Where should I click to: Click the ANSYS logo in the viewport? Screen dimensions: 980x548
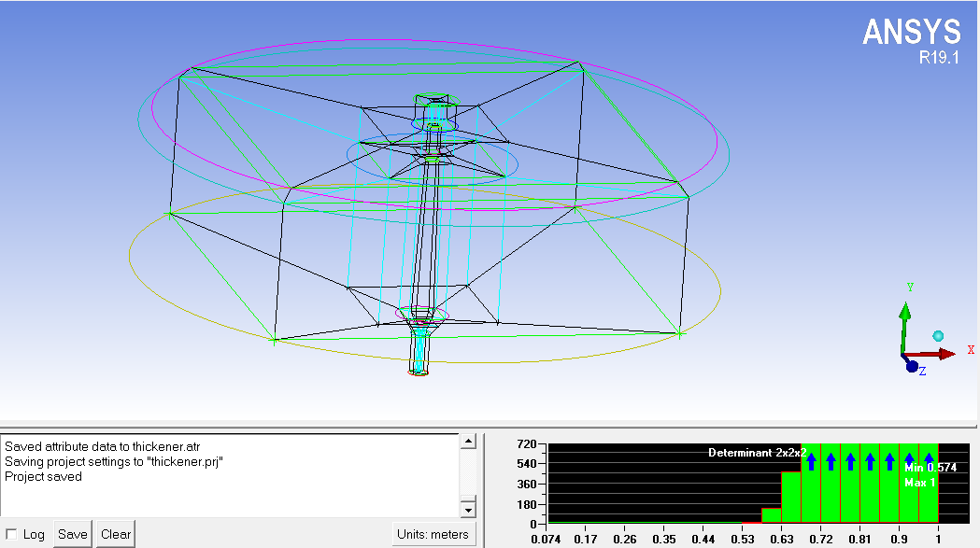911,33
